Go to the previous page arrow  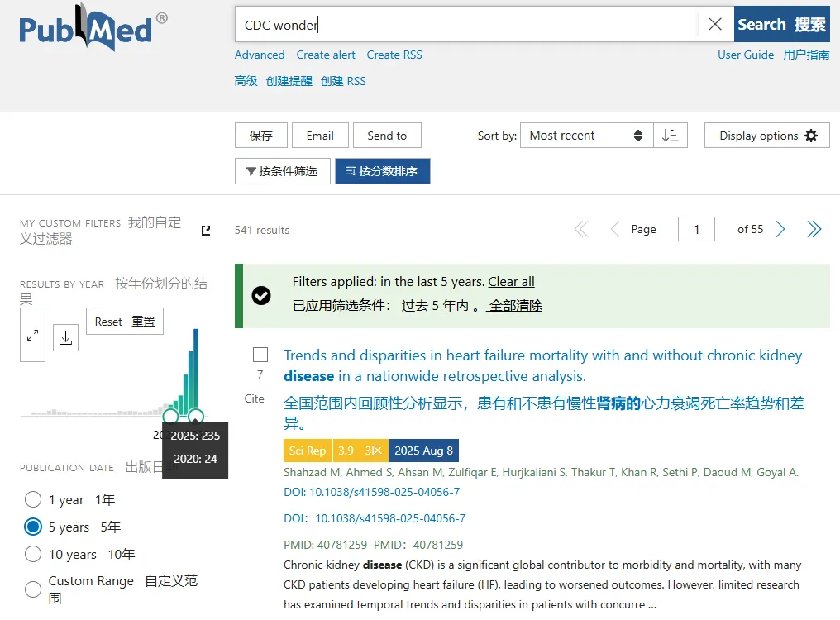615,229
